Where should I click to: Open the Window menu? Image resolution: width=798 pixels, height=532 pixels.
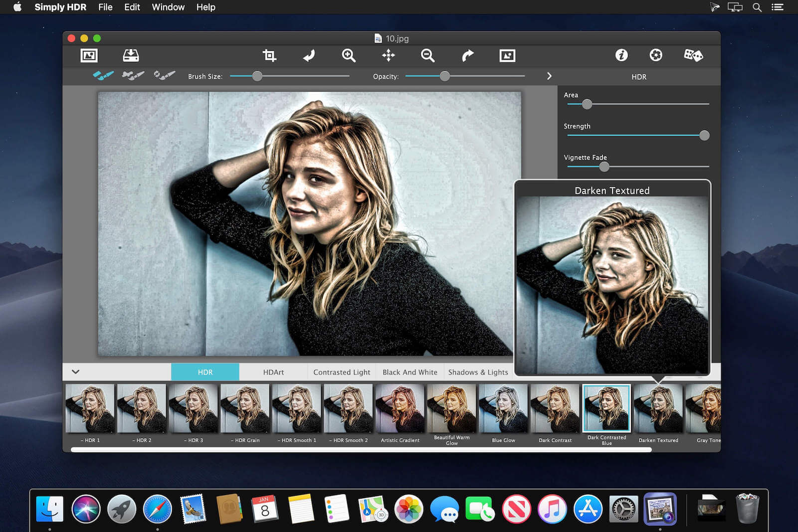(168, 7)
